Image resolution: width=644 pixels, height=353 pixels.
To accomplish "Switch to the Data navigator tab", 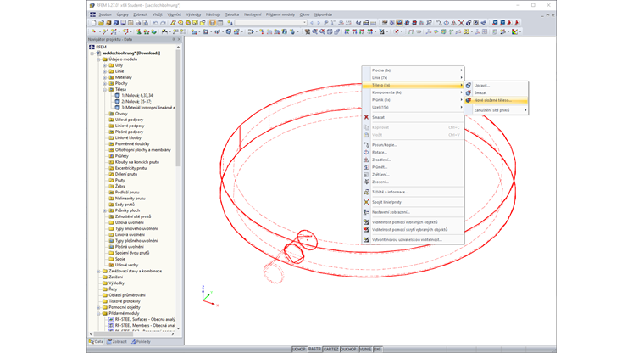I will 96,341.
